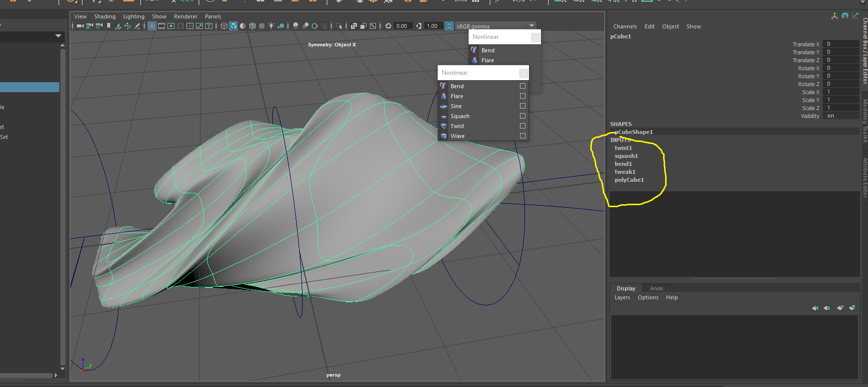Click the select camera icon
This screenshot has width=868, height=387.
coord(80,26)
